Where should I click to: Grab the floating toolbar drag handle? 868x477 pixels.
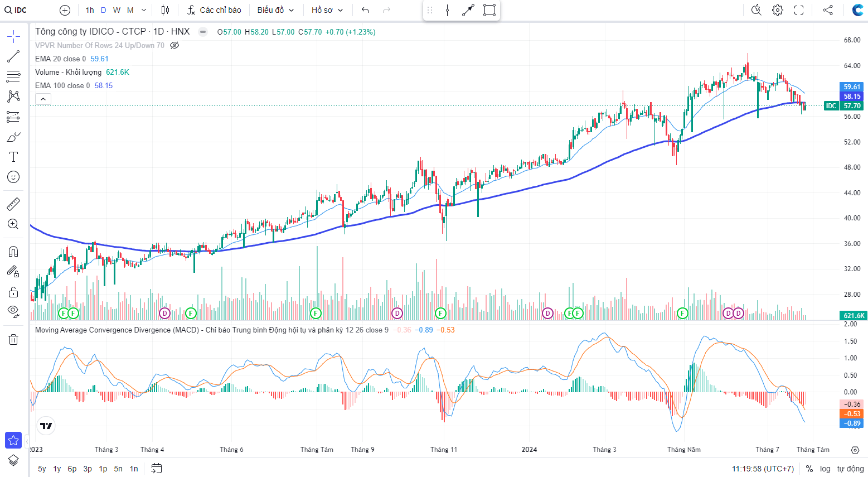click(x=430, y=10)
